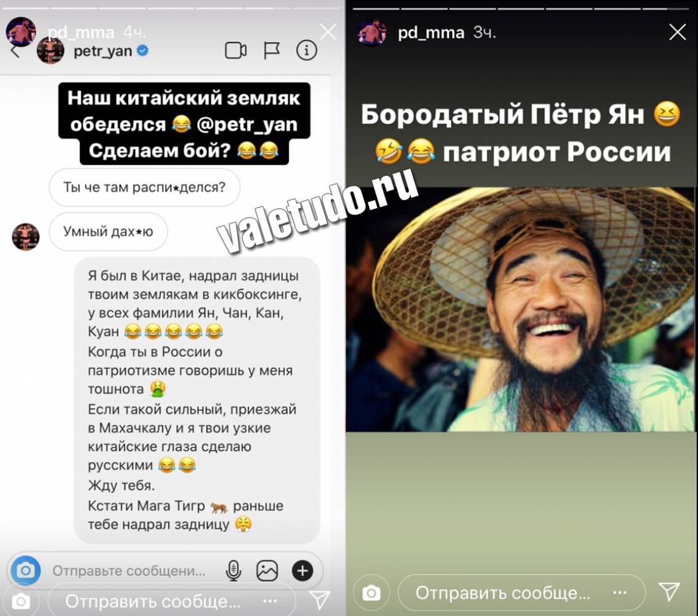
Task: Open left story three-dots options
Action: [x=270, y=601]
